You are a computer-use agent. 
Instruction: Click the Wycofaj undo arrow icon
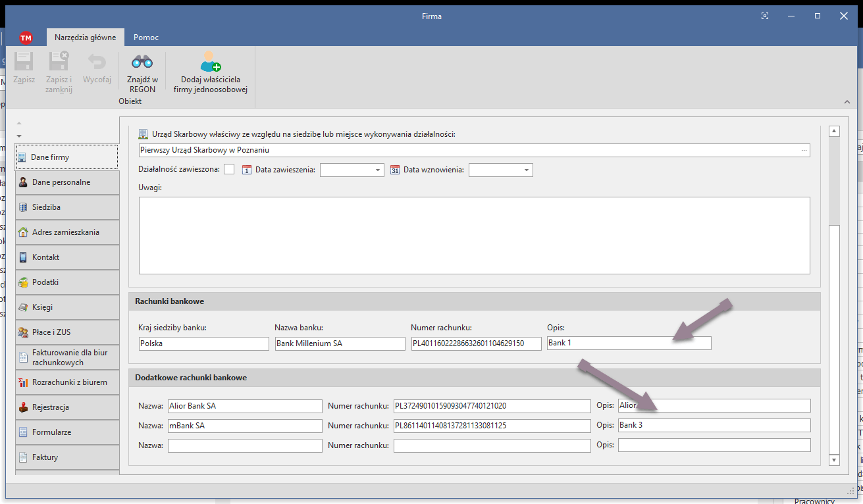97,62
